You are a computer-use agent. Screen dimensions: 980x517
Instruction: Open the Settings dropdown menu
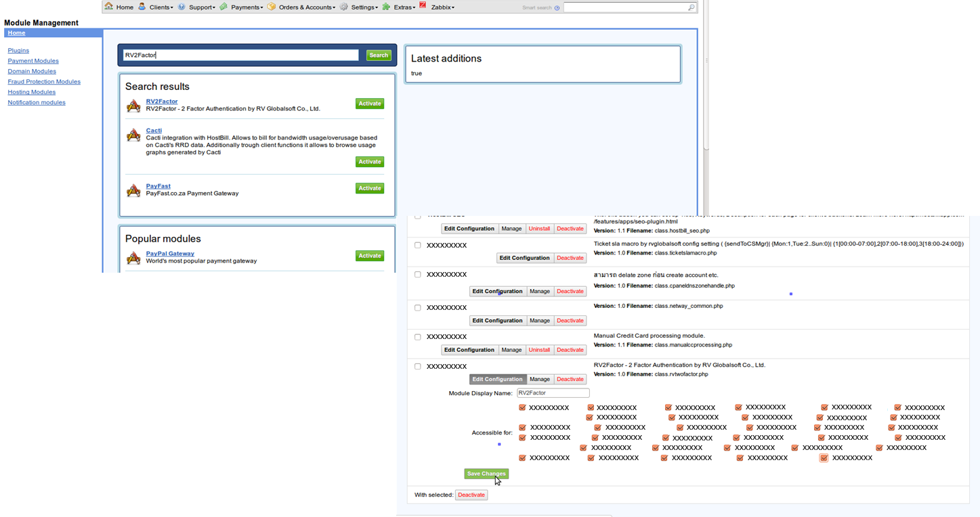click(x=364, y=7)
